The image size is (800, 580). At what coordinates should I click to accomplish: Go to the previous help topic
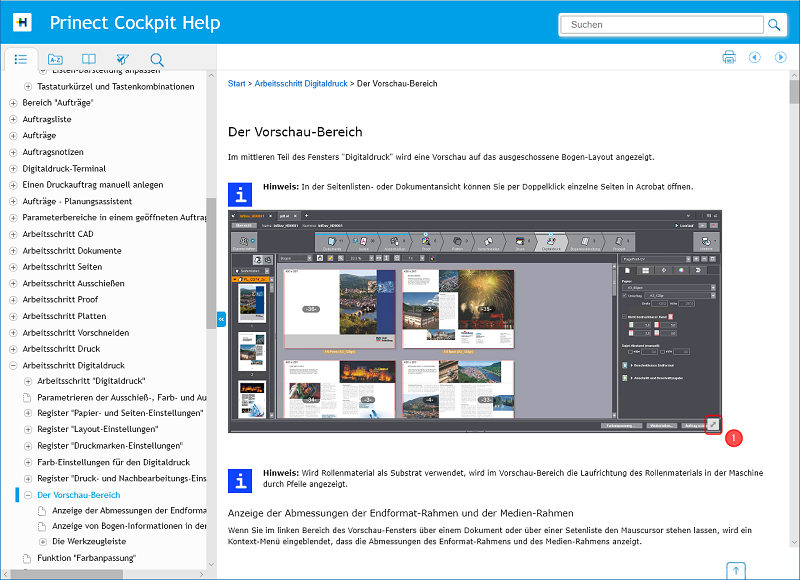click(755, 57)
